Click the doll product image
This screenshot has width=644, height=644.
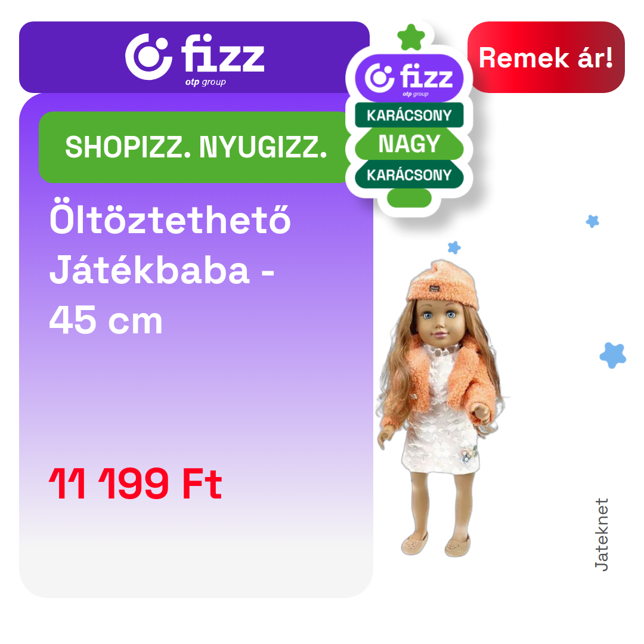[442, 408]
